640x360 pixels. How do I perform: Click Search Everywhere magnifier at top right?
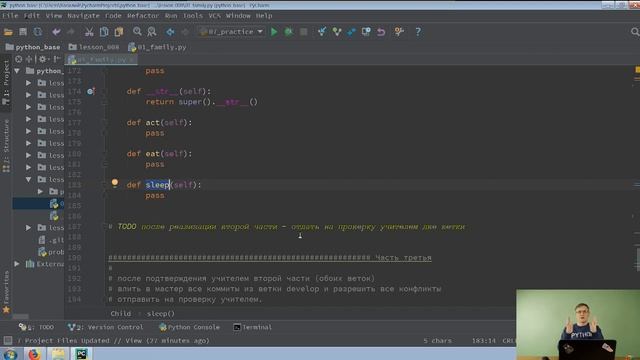pyautogui.click(x=635, y=32)
